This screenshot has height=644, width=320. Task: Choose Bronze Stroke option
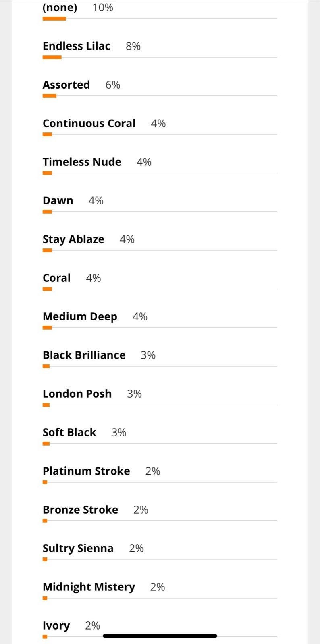tap(81, 510)
